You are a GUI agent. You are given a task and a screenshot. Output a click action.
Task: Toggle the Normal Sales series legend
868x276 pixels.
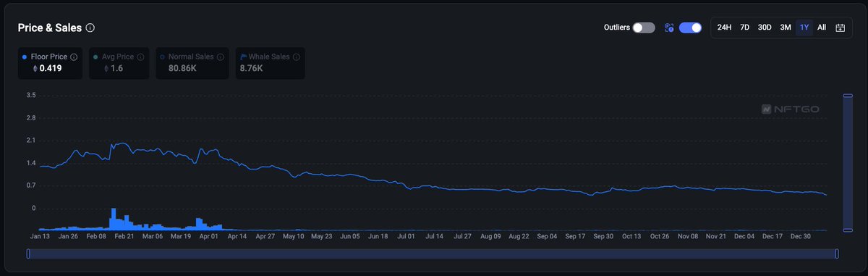pos(192,63)
